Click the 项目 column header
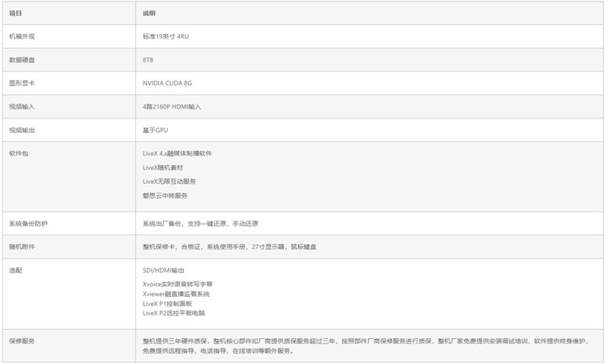 click(15, 14)
